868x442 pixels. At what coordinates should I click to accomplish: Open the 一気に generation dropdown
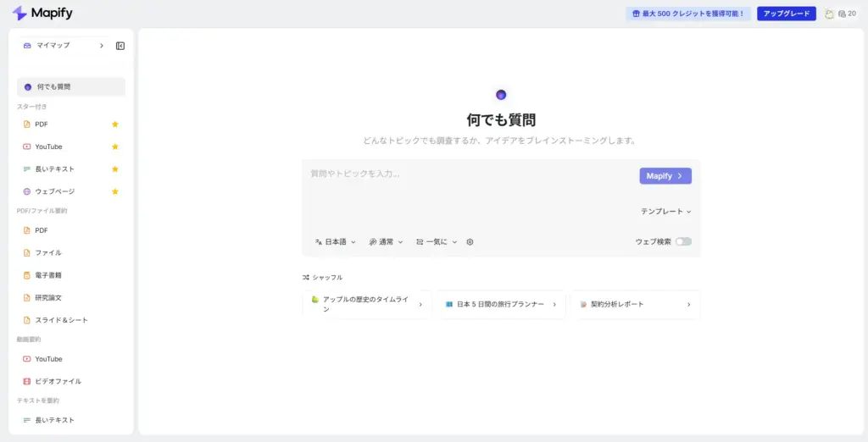437,241
